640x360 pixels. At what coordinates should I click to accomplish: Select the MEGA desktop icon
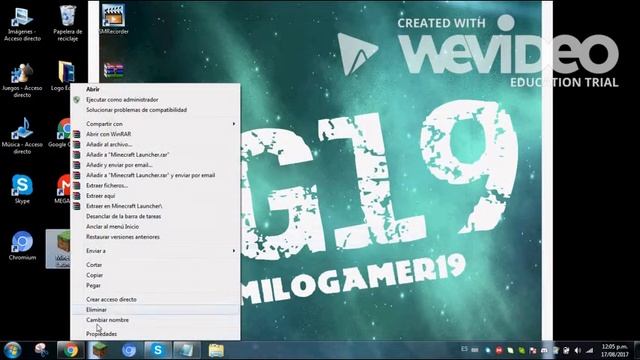[x=62, y=189]
